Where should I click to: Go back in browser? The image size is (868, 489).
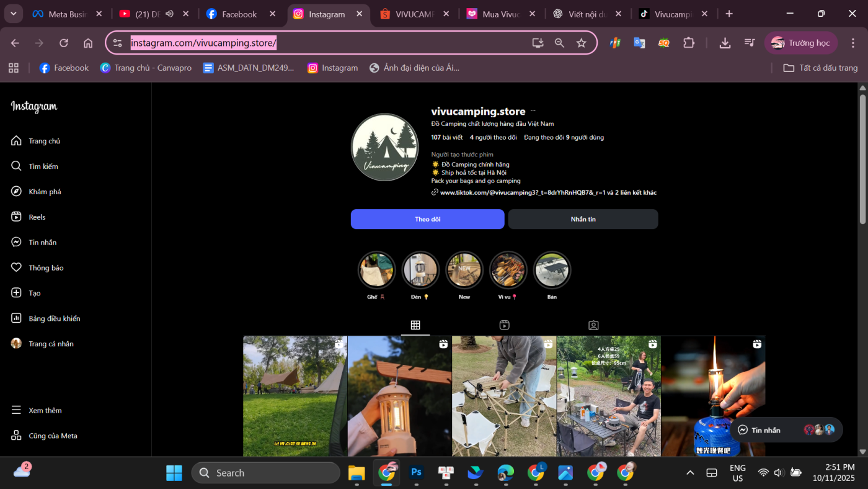[x=15, y=43]
